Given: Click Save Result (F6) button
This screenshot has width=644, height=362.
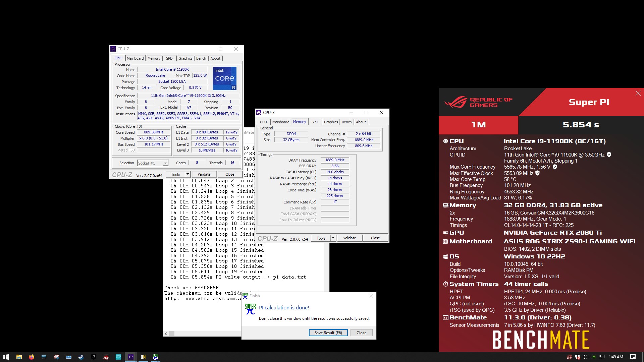Looking at the screenshot, I should (328, 333).
